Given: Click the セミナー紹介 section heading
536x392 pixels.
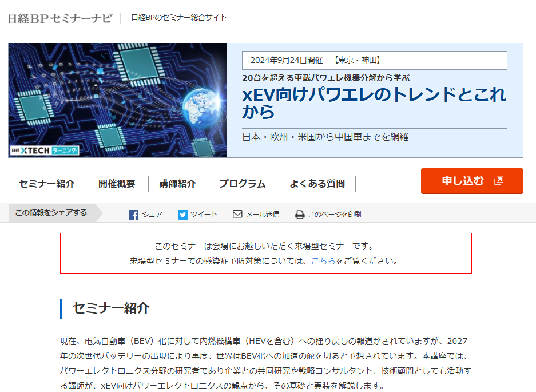Looking at the screenshot, I should pyautogui.click(x=111, y=308).
